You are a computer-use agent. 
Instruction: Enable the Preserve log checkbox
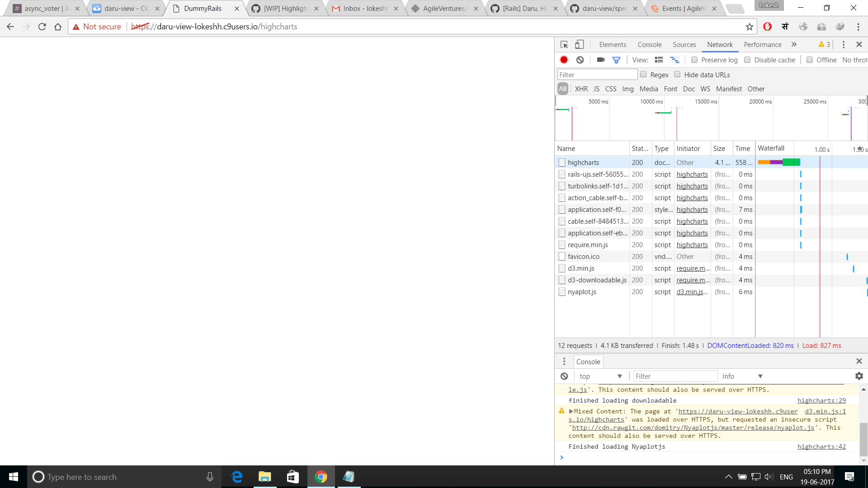coord(694,60)
